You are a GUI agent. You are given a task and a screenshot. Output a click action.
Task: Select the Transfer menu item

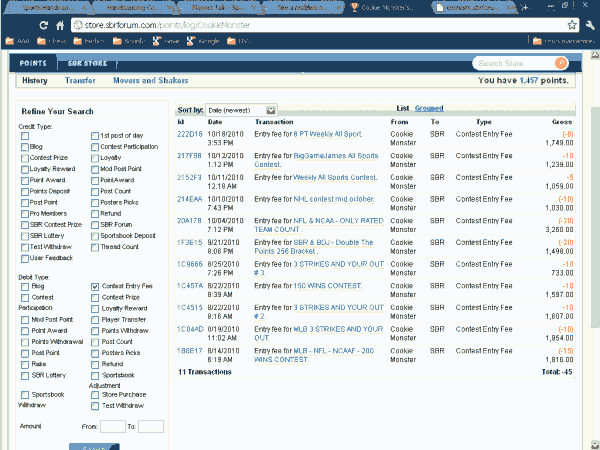(x=80, y=80)
